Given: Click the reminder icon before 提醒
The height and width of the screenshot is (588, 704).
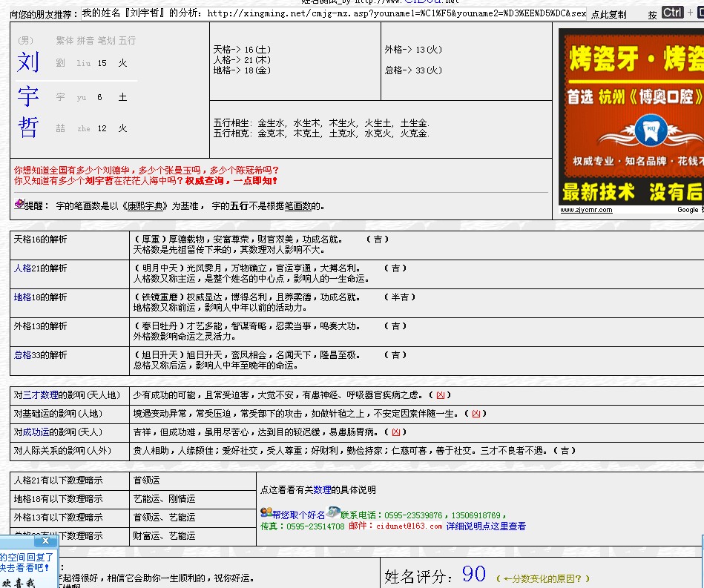Looking at the screenshot, I should tap(19, 204).
